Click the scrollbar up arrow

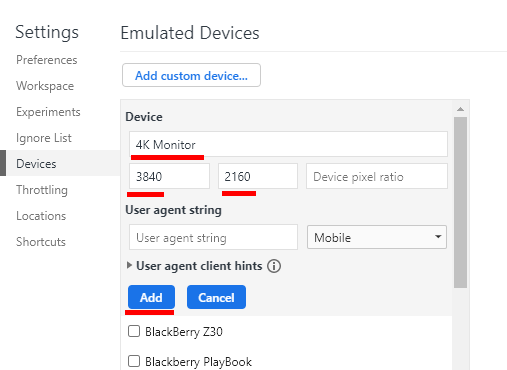460,109
